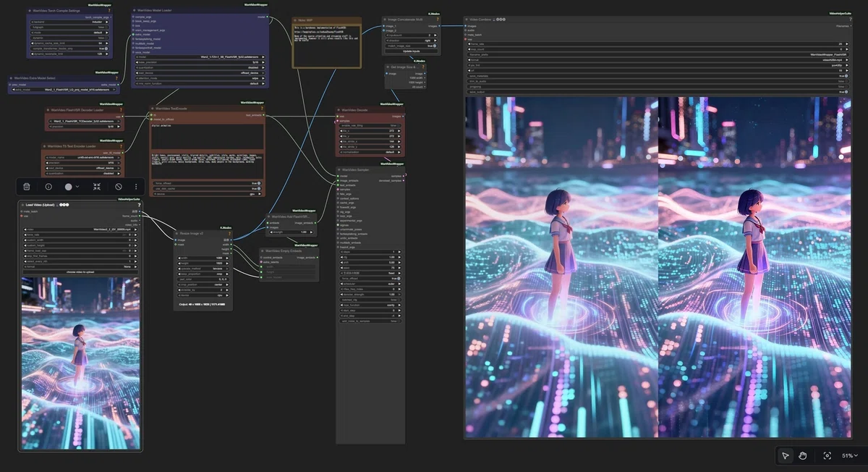The image size is (868, 472).
Task: Click the Load Video preview thumbnail
Action: (x=80, y=363)
